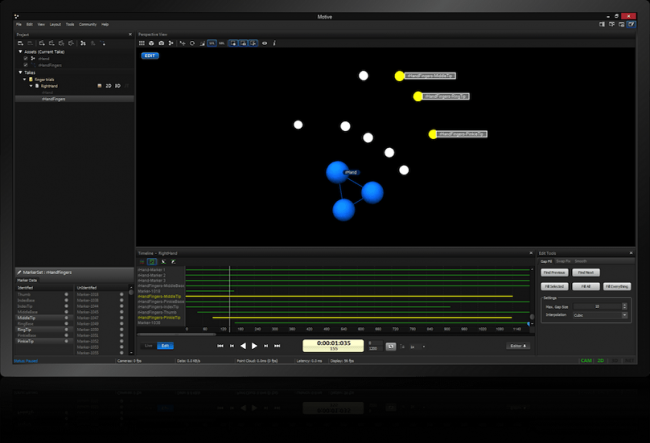Image resolution: width=650 pixels, height=443 pixels.
Task: Switch to the Smooth tab in Edit Tools
Action: click(580, 261)
